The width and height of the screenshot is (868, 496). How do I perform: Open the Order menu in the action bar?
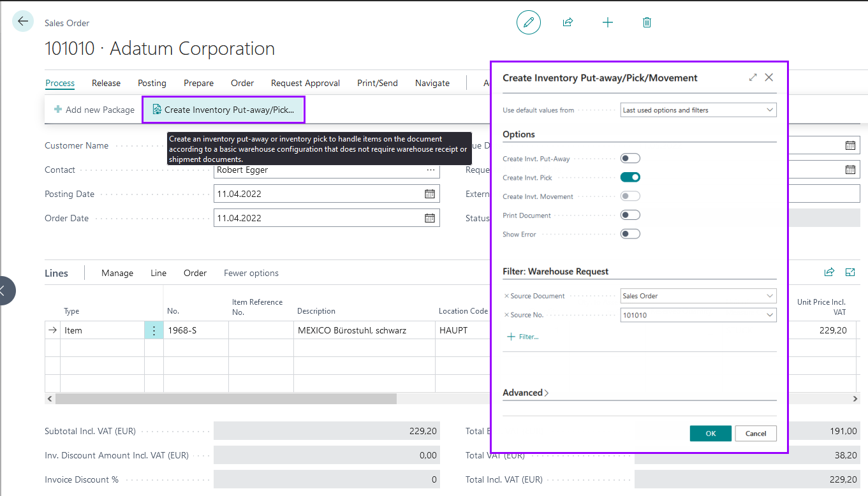[x=242, y=83]
